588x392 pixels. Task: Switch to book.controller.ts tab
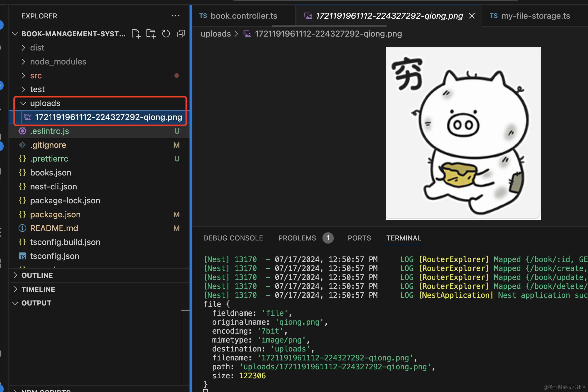244,16
